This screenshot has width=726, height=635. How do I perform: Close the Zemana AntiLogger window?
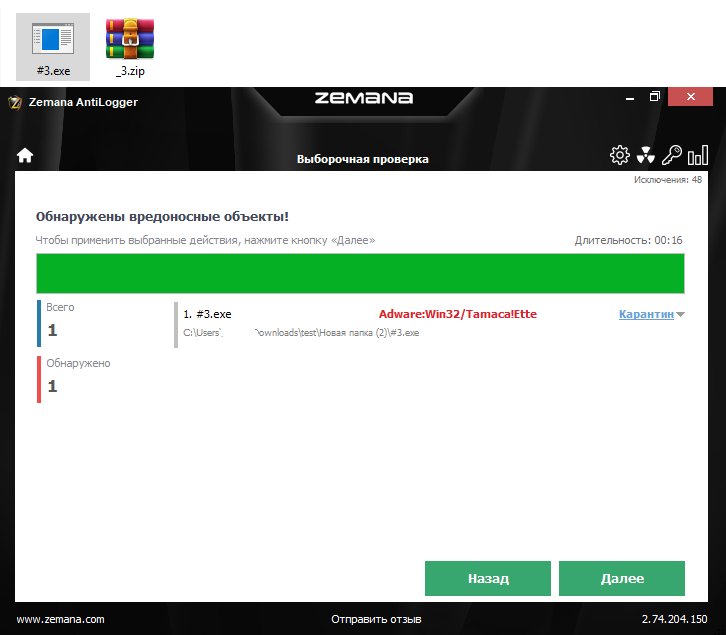(x=690, y=97)
